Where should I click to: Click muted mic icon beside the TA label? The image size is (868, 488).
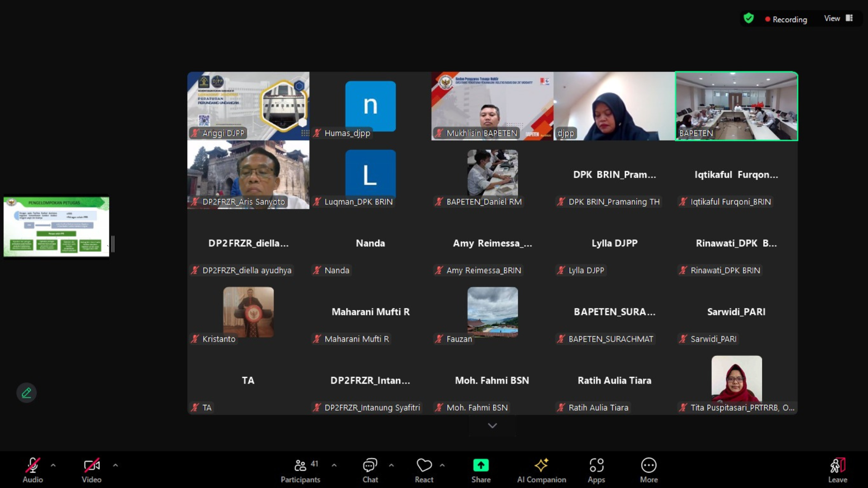(195, 408)
